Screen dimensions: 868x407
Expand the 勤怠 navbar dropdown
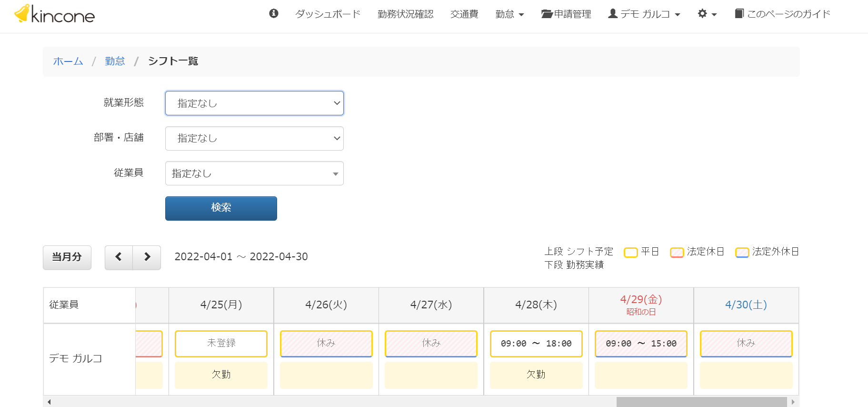coord(509,14)
